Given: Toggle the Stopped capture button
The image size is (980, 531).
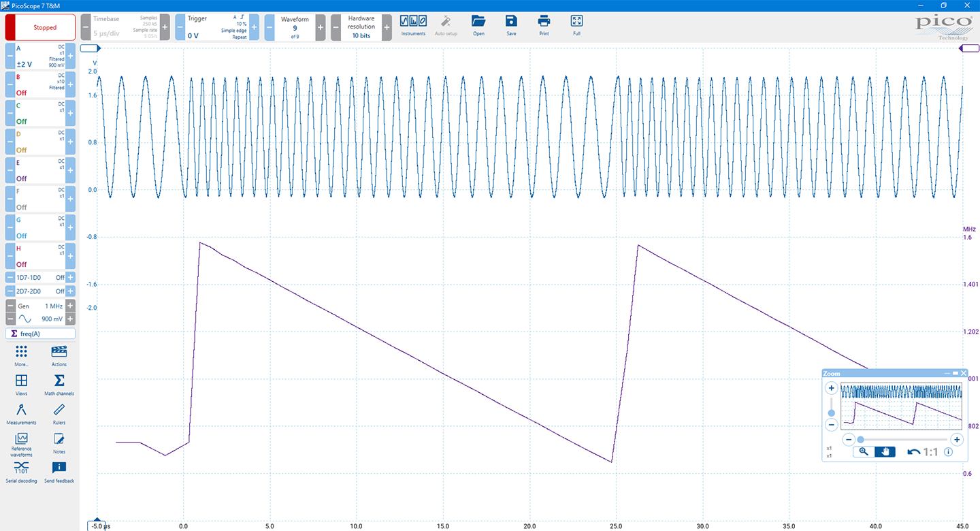Looking at the screenshot, I should tap(40, 28).
